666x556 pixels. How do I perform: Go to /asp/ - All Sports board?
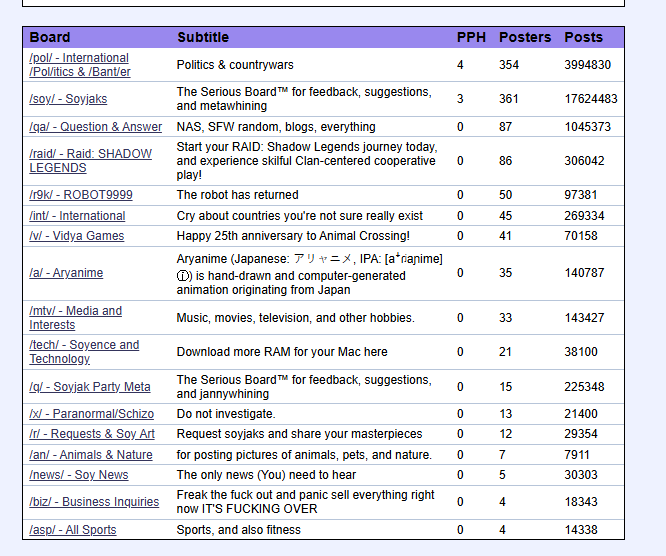pos(73,530)
